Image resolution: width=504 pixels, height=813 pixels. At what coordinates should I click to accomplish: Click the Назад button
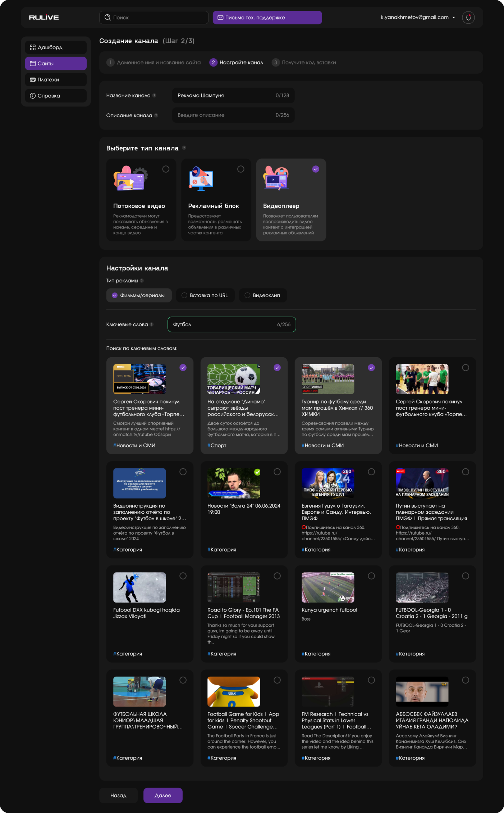tap(118, 795)
